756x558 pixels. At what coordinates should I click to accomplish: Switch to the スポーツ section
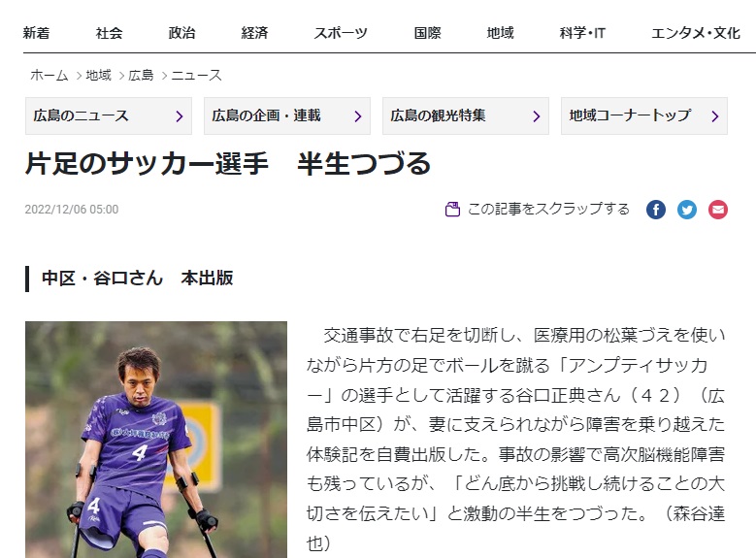click(341, 33)
